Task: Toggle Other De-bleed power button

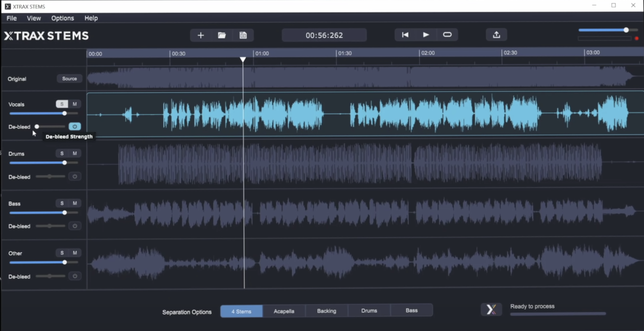Action: [75, 276]
